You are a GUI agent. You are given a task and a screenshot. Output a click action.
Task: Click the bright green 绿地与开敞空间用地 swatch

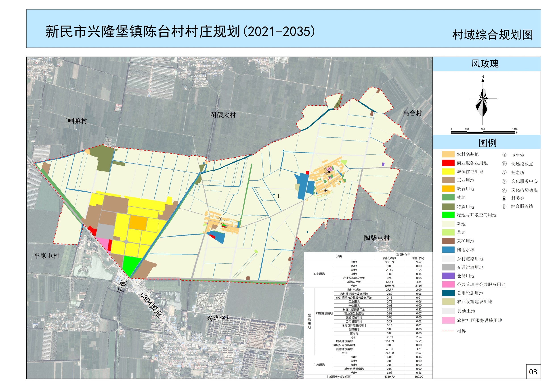coord(448,215)
